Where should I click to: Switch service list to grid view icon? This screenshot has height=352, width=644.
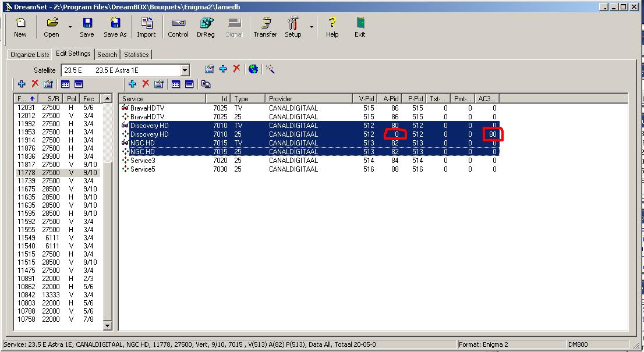[176, 84]
